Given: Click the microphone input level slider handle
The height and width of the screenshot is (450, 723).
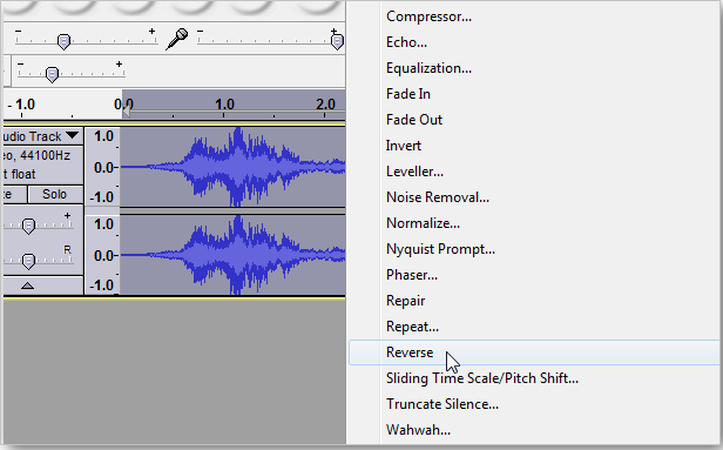Looking at the screenshot, I should [337, 41].
